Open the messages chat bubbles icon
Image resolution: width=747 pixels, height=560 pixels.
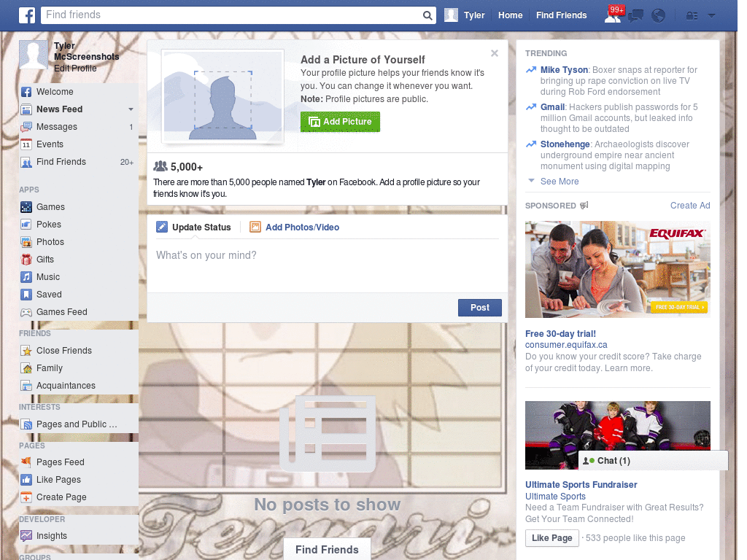click(636, 16)
